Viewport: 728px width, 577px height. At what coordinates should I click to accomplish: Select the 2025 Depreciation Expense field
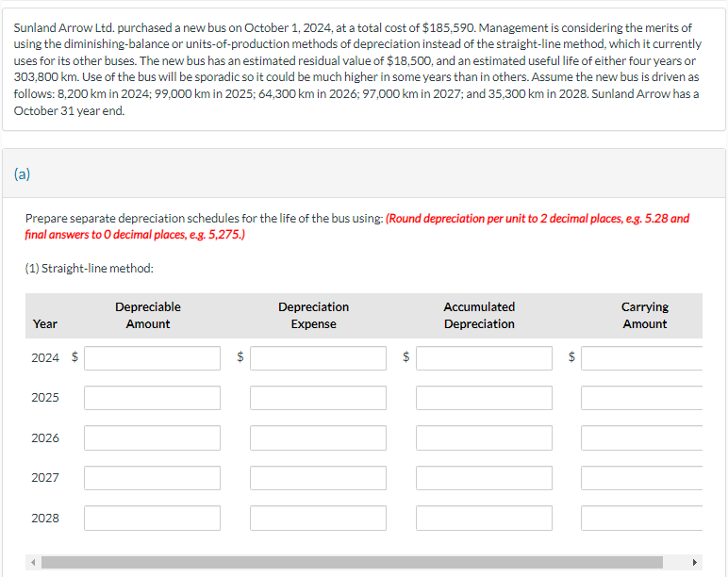(x=318, y=398)
